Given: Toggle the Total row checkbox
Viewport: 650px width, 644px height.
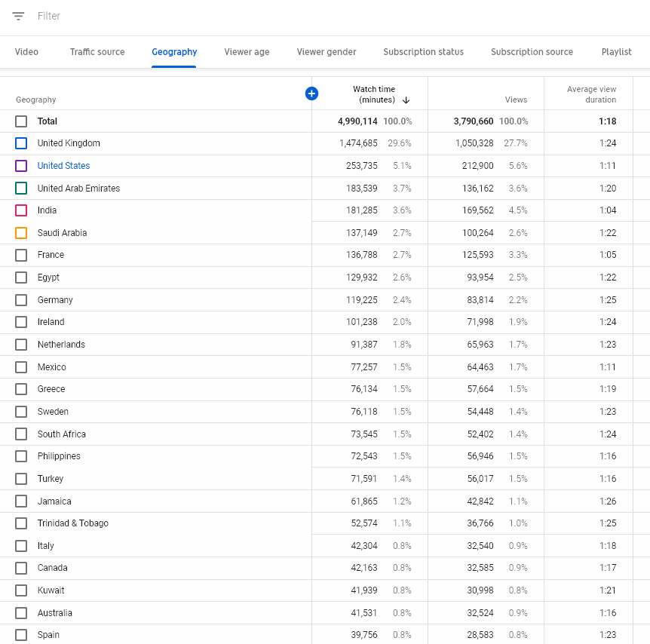Looking at the screenshot, I should (x=21, y=121).
